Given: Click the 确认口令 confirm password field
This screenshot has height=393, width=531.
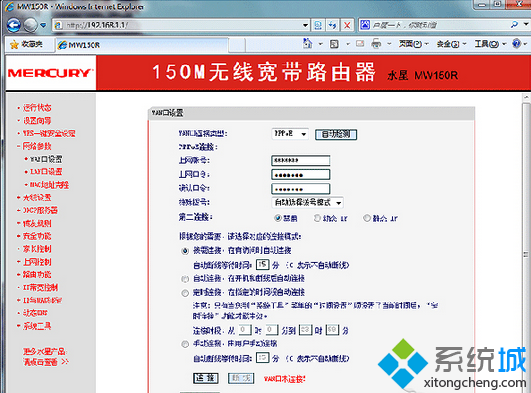Looking at the screenshot, I should 301,189.
